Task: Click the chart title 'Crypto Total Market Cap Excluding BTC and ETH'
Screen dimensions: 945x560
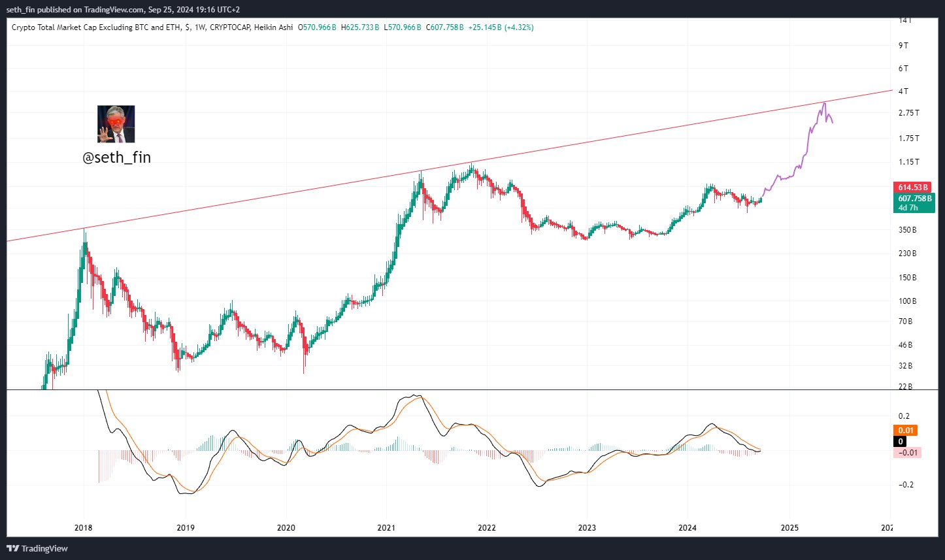Action: coord(97,27)
